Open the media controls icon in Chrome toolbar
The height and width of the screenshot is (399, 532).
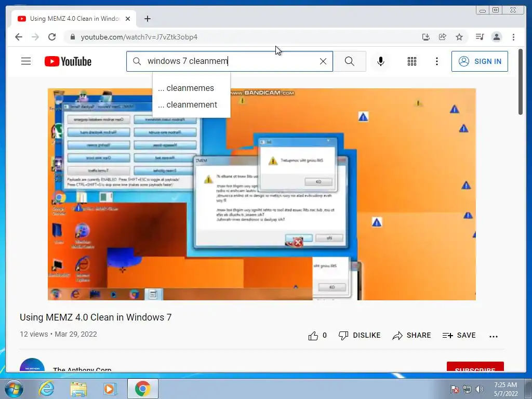[480, 37]
